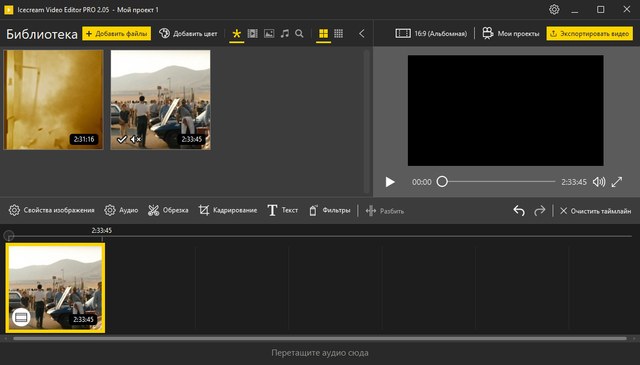The width and height of the screenshot is (640, 365).
Task: Click the muted speaker icon on library clip
Action: point(135,140)
